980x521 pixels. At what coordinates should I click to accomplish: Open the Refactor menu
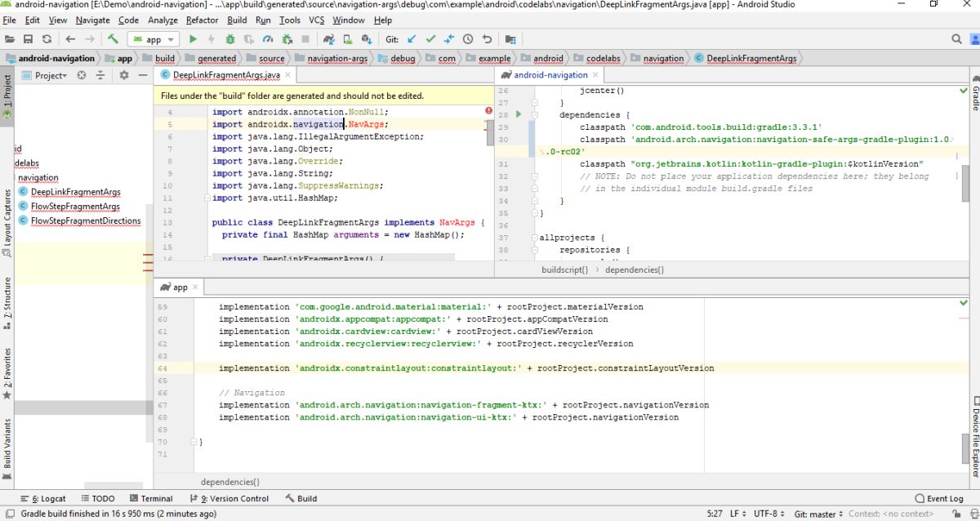point(202,20)
